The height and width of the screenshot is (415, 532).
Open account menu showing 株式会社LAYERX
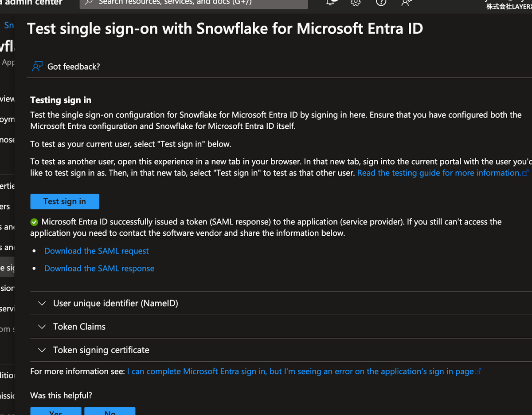509,4
